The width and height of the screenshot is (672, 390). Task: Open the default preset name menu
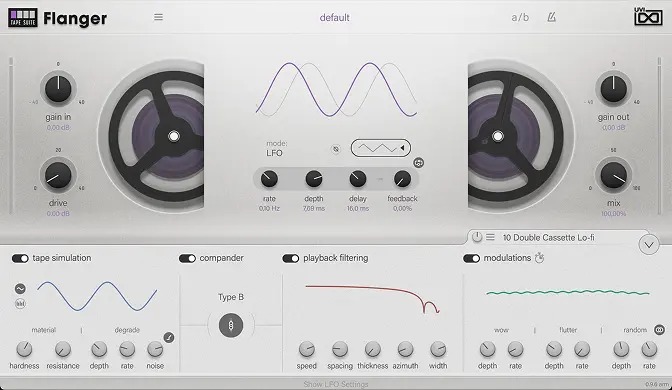click(335, 18)
